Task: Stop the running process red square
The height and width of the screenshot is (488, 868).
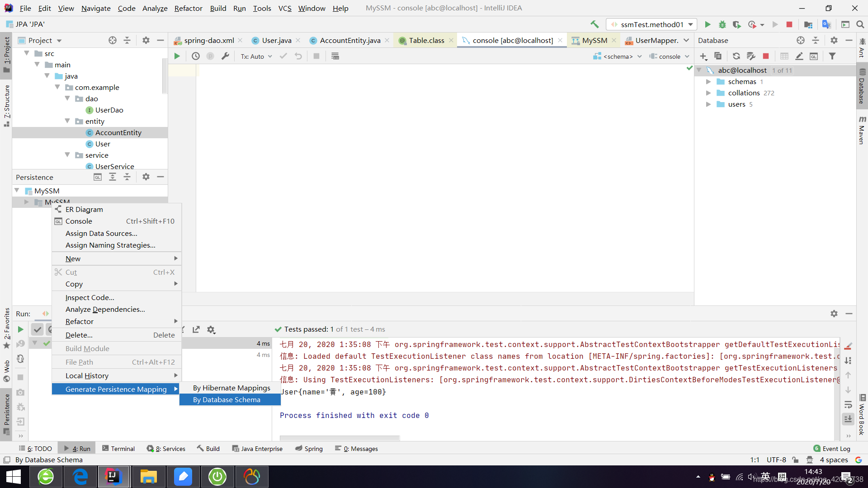Action: 789,24
